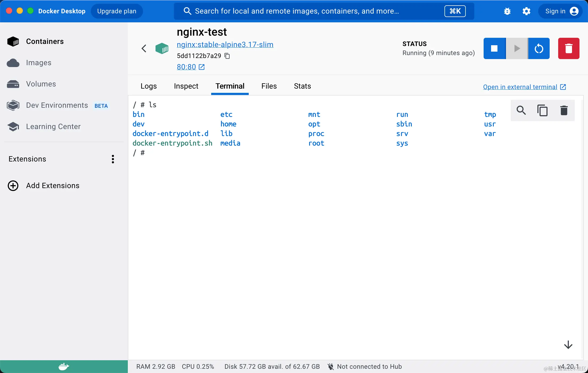Go back using the left chevron
This screenshot has height=373, width=588.
click(144, 48)
